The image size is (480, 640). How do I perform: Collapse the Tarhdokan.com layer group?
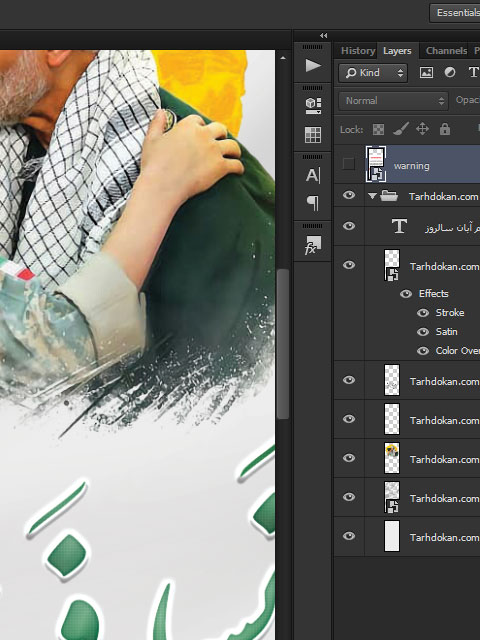pyautogui.click(x=372, y=196)
